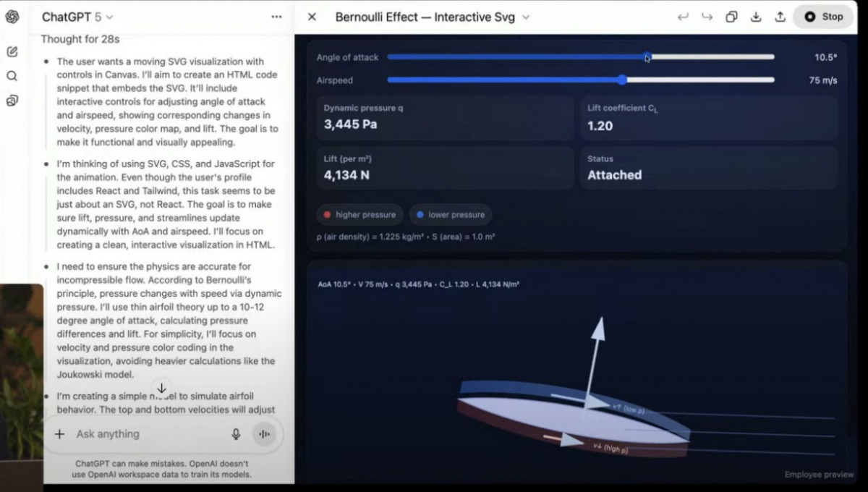The width and height of the screenshot is (868, 492).
Task: Open search chats magnifier icon
Action: pyautogui.click(x=12, y=76)
